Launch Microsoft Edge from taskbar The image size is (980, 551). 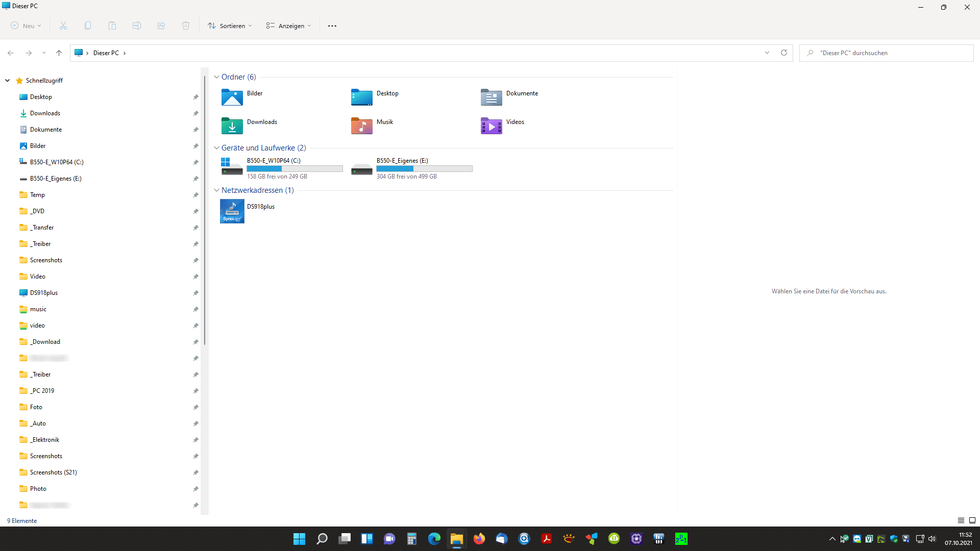coord(434,539)
